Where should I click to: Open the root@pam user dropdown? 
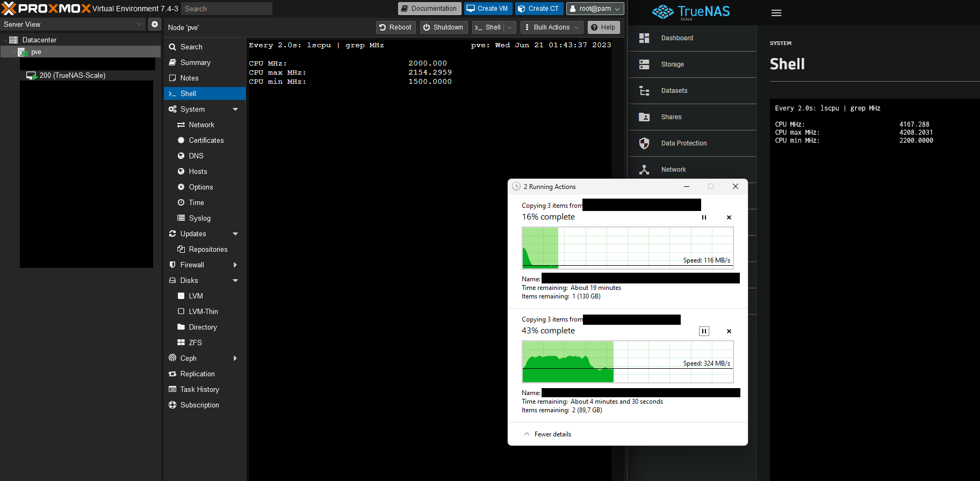coord(595,9)
